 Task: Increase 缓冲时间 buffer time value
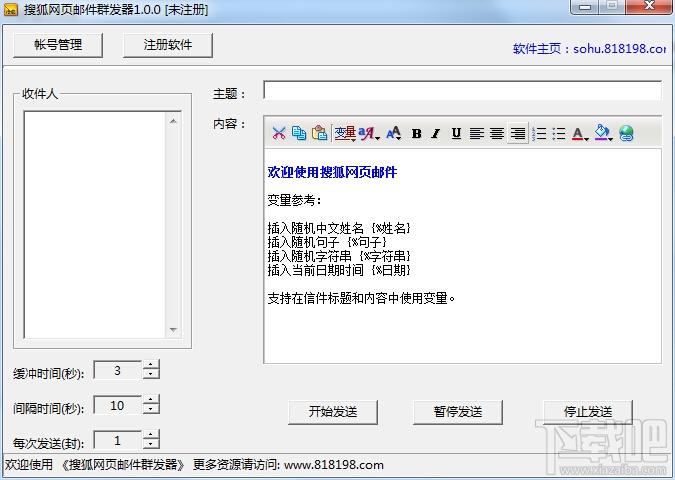coord(151,365)
